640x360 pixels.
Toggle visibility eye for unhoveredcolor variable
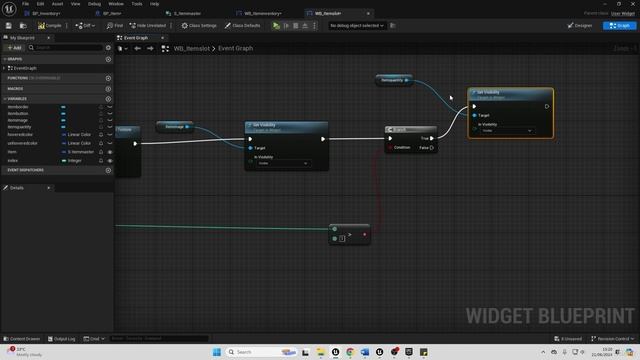pyautogui.click(x=109, y=143)
